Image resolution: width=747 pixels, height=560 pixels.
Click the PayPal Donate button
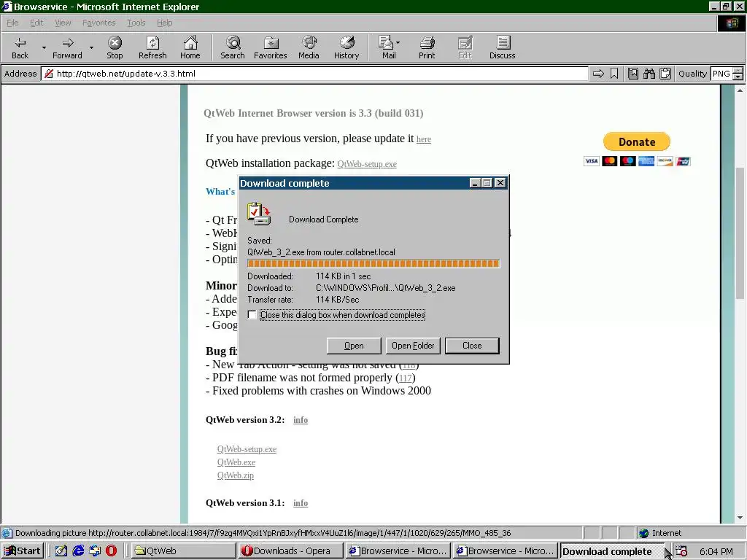[636, 142]
